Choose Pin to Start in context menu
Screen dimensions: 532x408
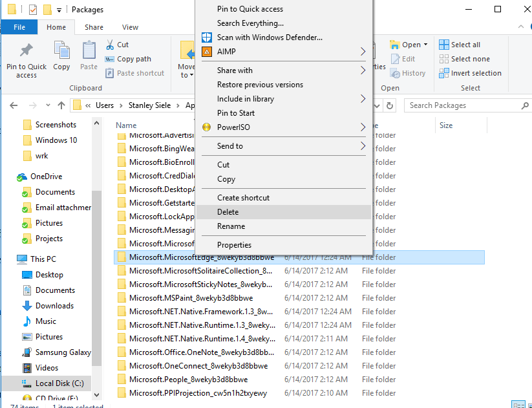click(x=284, y=113)
